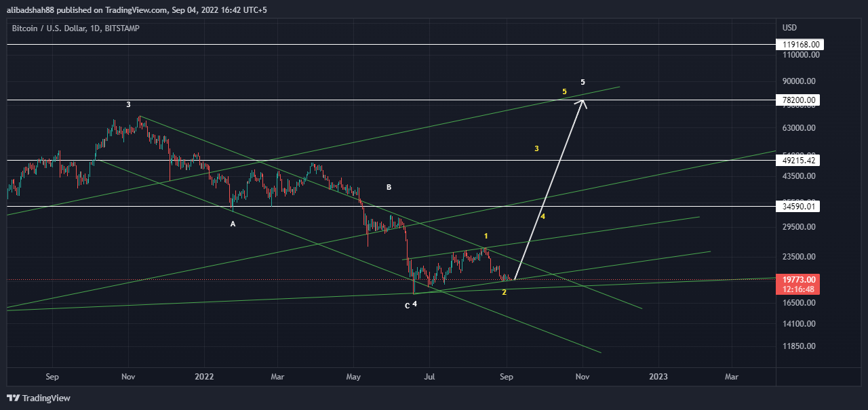The height and width of the screenshot is (410, 868).
Task: Click 110000.00 on the price scale
Action: coord(801,55)
